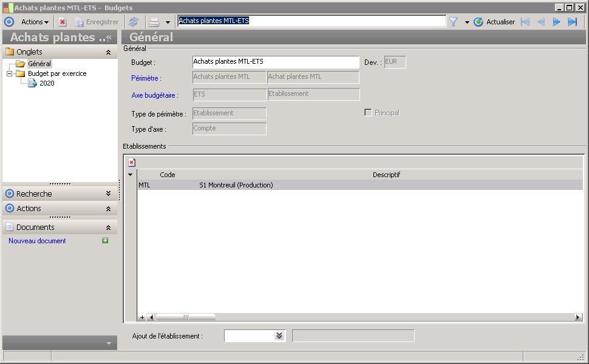
Task: Click the Ajout de l'établissement input
Action: click(x=250, y=335)
